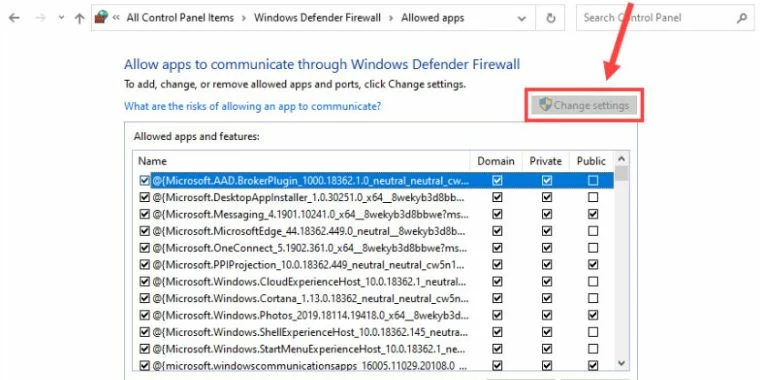Toggle Cortana name checkbox
This screenshot has height=380, width=760.
144,299
